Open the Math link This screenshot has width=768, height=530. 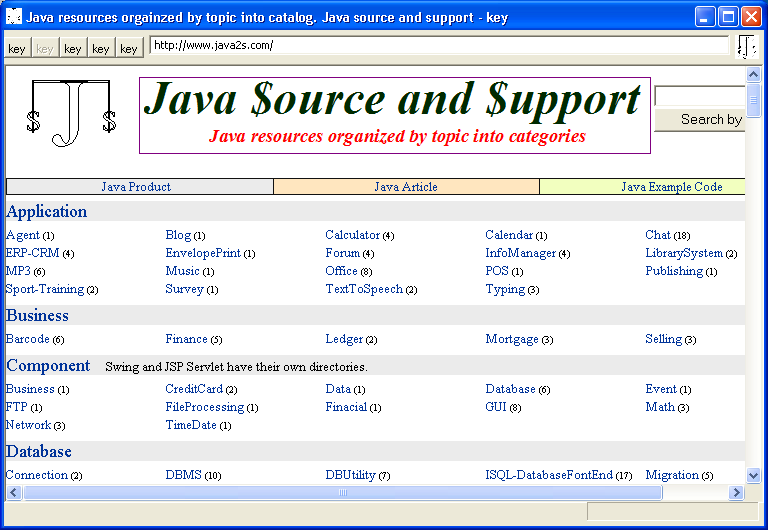(660, 407)
